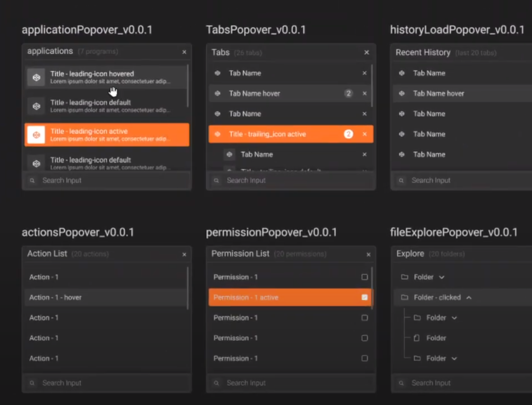Click the 'Permission - 1 active' label
The height and width of the screenshot is (405, 532).
pos(246,297)
